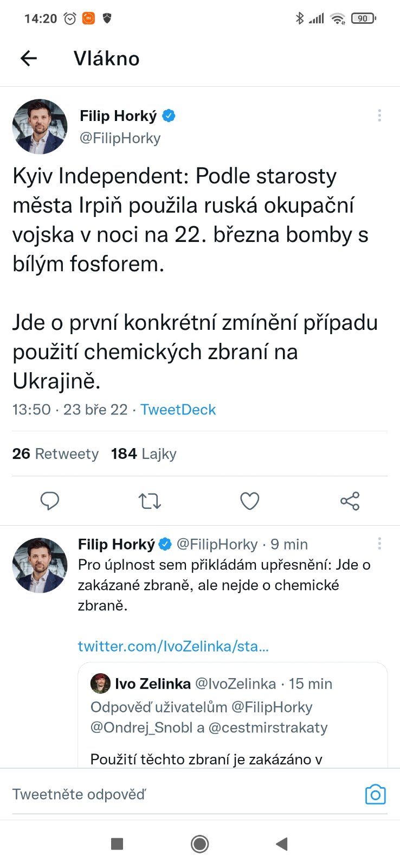Open Filip Horký's avatar in the reply
This screenshot has width=400, height=868.
[x=40, y=565]
